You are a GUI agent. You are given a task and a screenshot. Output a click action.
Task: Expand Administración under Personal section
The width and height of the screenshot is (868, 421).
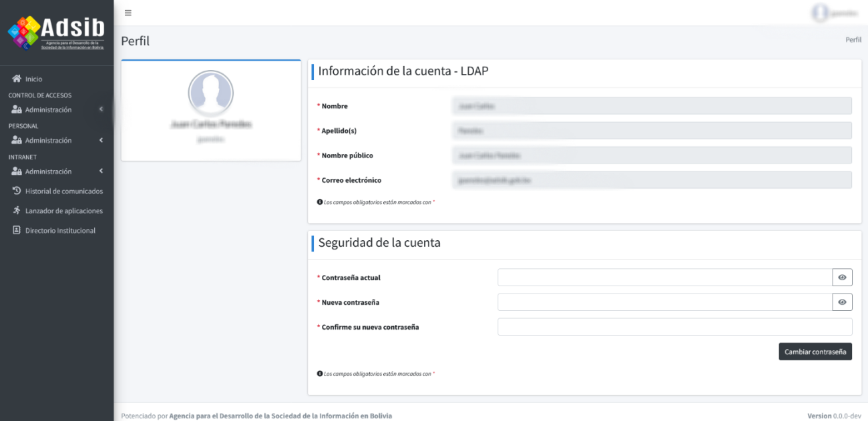point(57,141)
